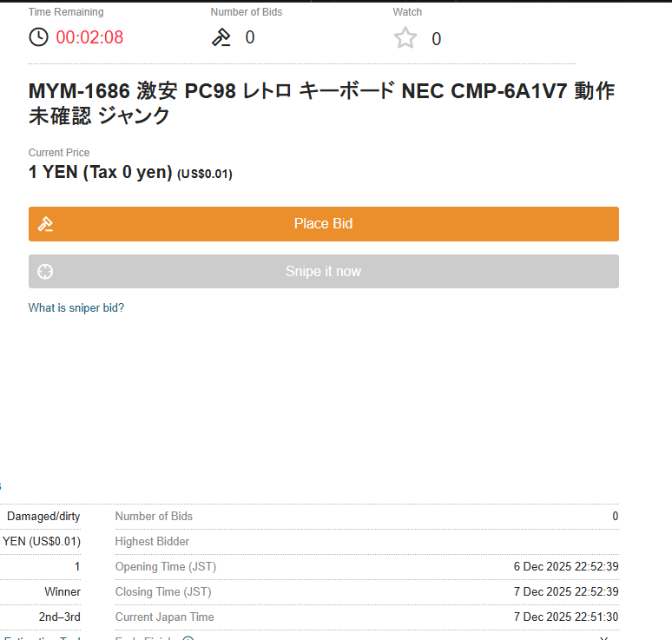Click the gavel icon under Number of Bids
This screenshot has width=672, height=640.
pyautogui.click(x=221, y=36)
